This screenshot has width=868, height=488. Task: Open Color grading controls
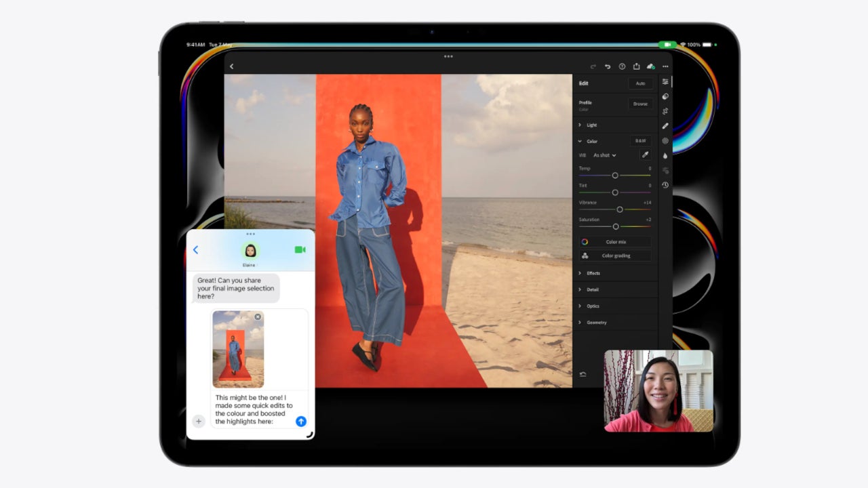click(x=615, y=256)
